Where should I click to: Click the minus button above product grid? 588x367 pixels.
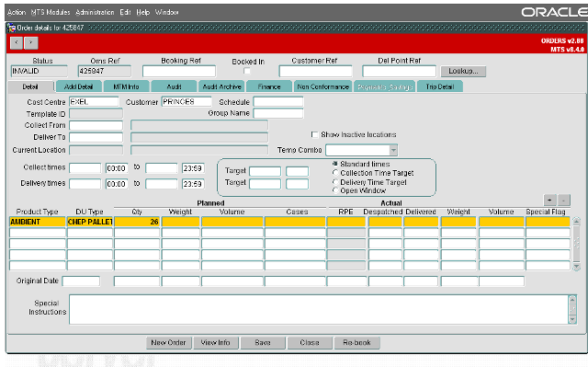tap(564, 200)
